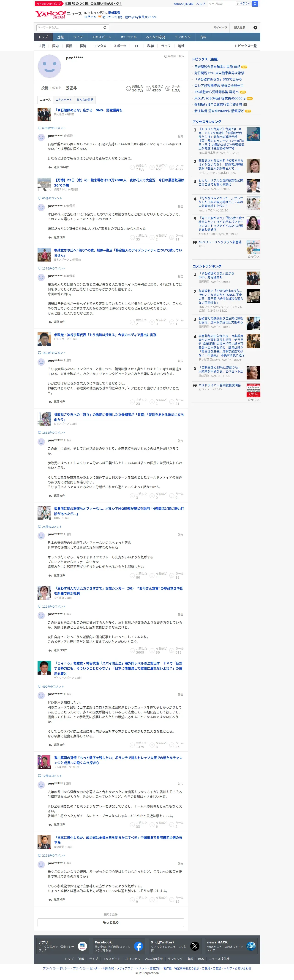Click the 購入履歴 button

(x=240, y=27)
